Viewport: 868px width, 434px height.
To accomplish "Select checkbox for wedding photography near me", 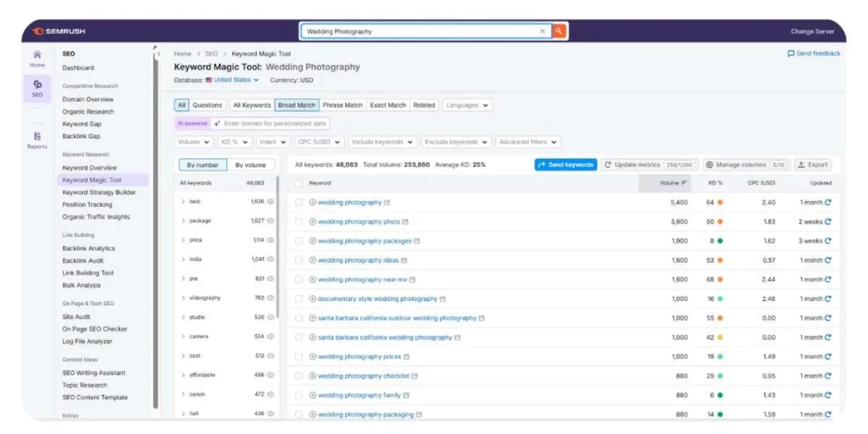I will click(298, 280).
